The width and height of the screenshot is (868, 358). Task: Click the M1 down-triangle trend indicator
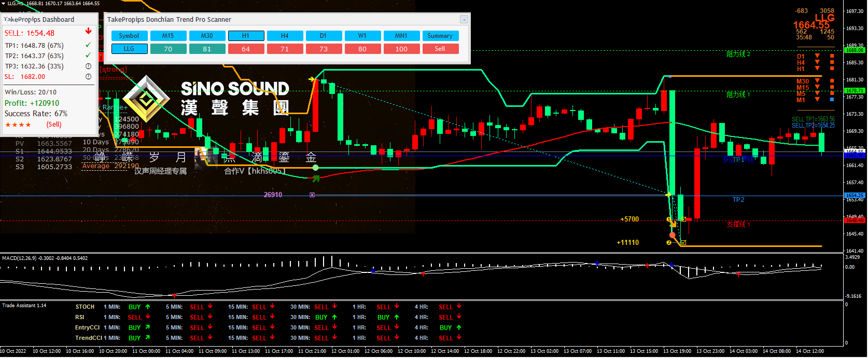817,100
